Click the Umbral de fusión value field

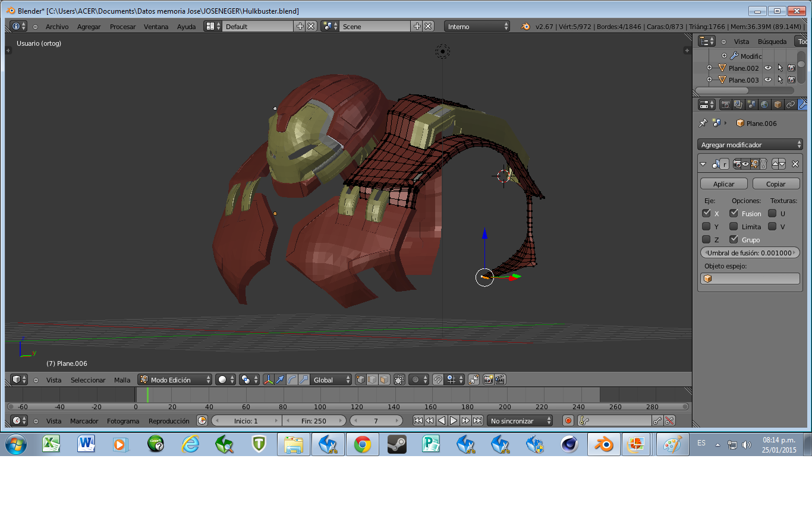coord(750,252)
